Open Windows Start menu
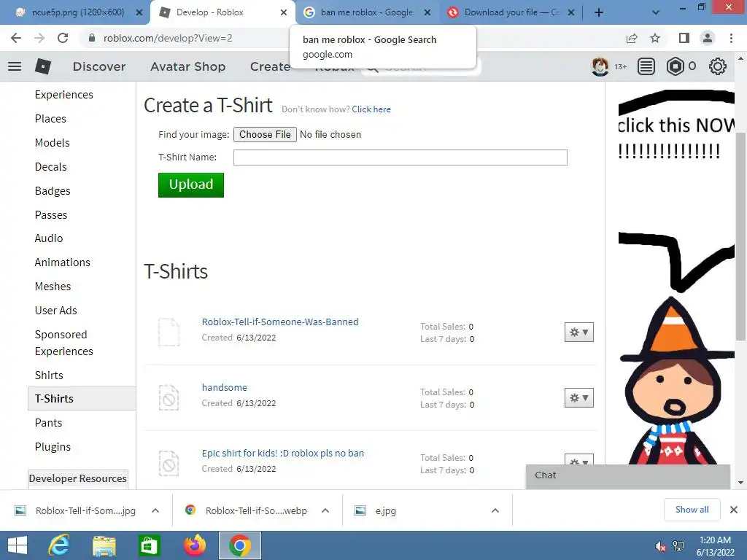The width and height of the screenshot is (747, 560). pyautogui.click(x=18, y=545)
